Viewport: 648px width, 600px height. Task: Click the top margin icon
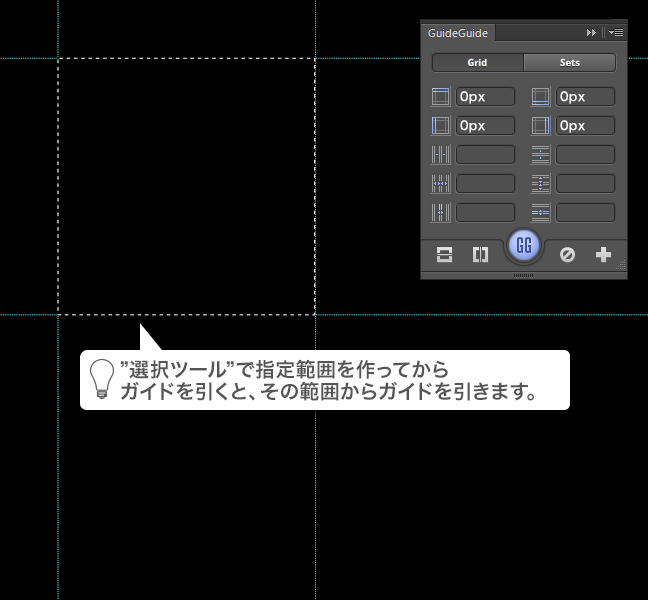point(441,97)
